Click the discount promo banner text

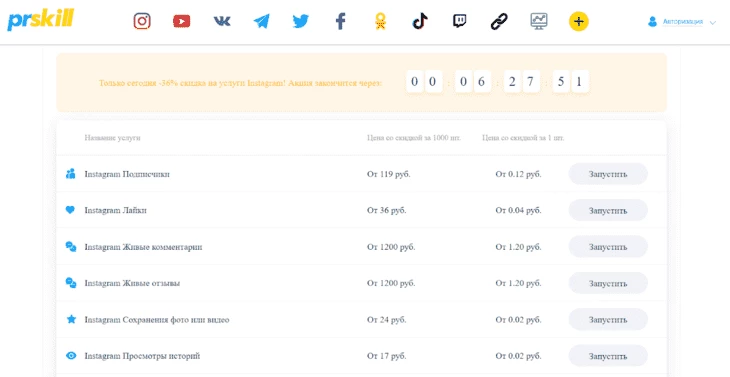241,83
